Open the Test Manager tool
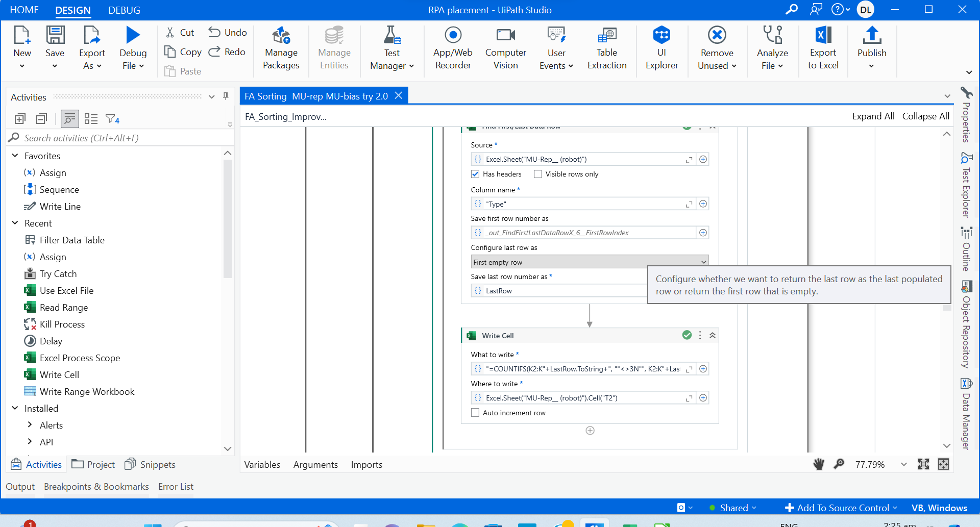 pos(392,49)
